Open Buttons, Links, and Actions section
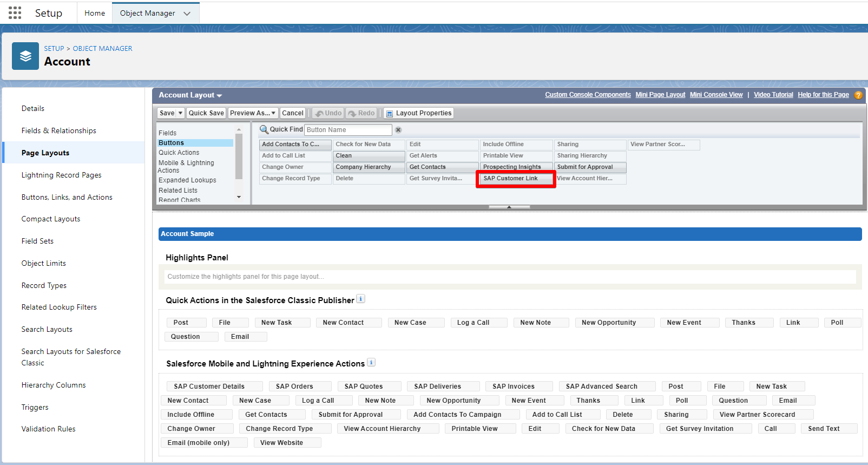The width and height of the screenshot is (868, 465). pos(67,197)
